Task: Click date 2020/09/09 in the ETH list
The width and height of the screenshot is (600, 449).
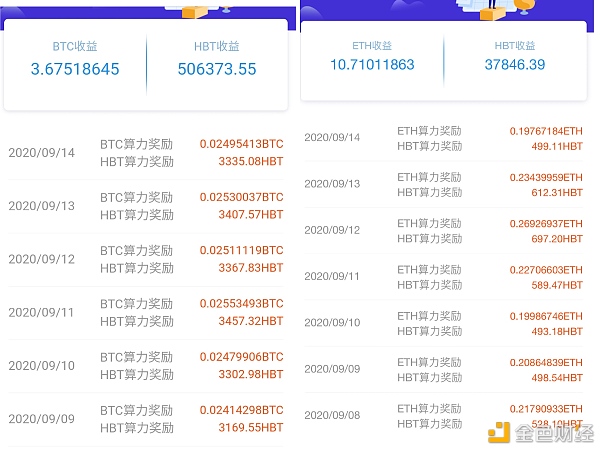Action: coord(332,369)
